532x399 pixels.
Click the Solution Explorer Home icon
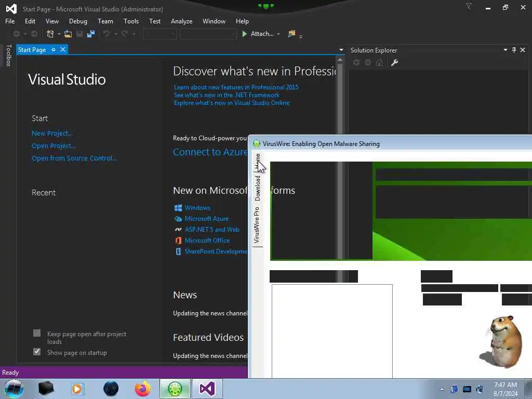tap(379, 62)
